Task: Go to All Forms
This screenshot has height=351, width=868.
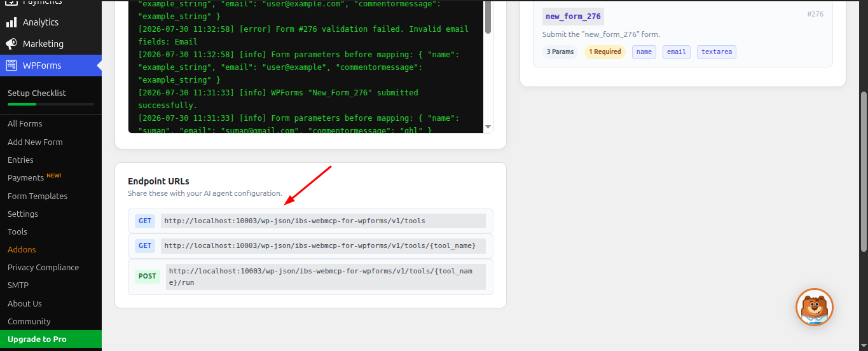Action: tap(25, 123)
